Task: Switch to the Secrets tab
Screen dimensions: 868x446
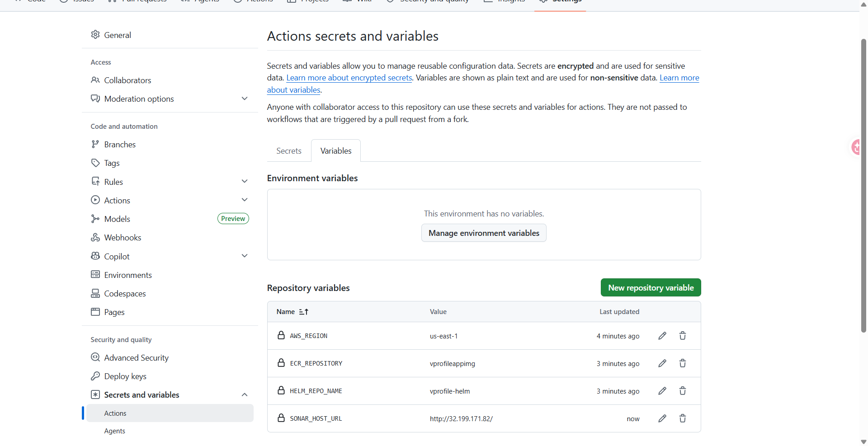Action: coord(289,151)
